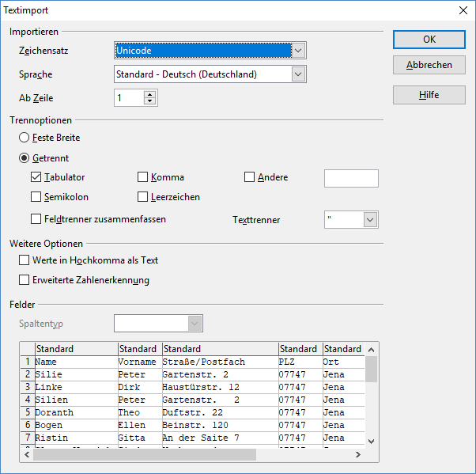Select the Feste Breite radio option
This screenshot has width=476, height=474.
25,138
